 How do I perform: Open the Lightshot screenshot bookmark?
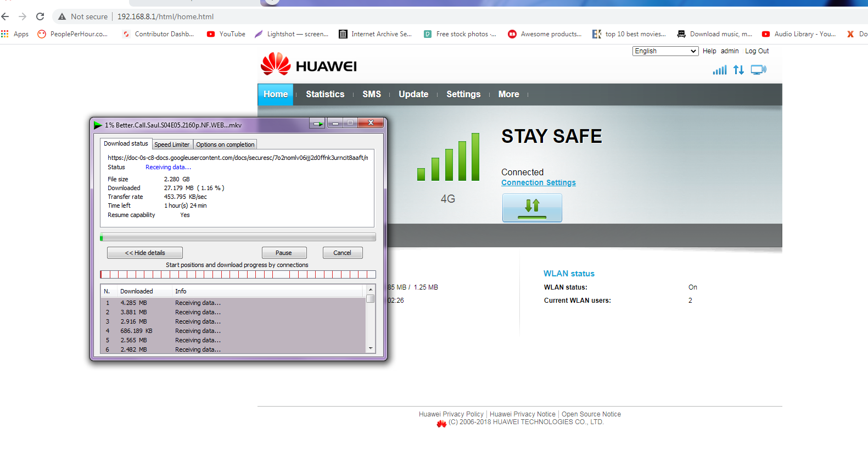(x=292, y=34)
